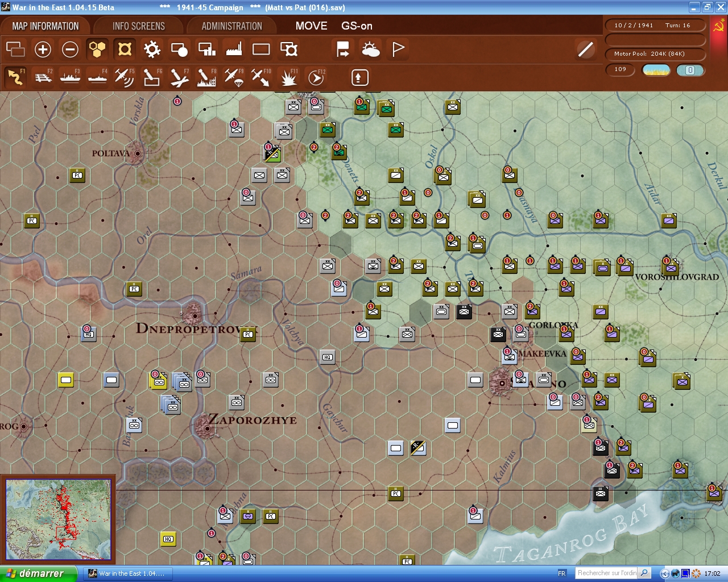The image size is (728, 582).
Task: Show the weather overlay icon
Action: pyautogui.click(x=370, y=49)
